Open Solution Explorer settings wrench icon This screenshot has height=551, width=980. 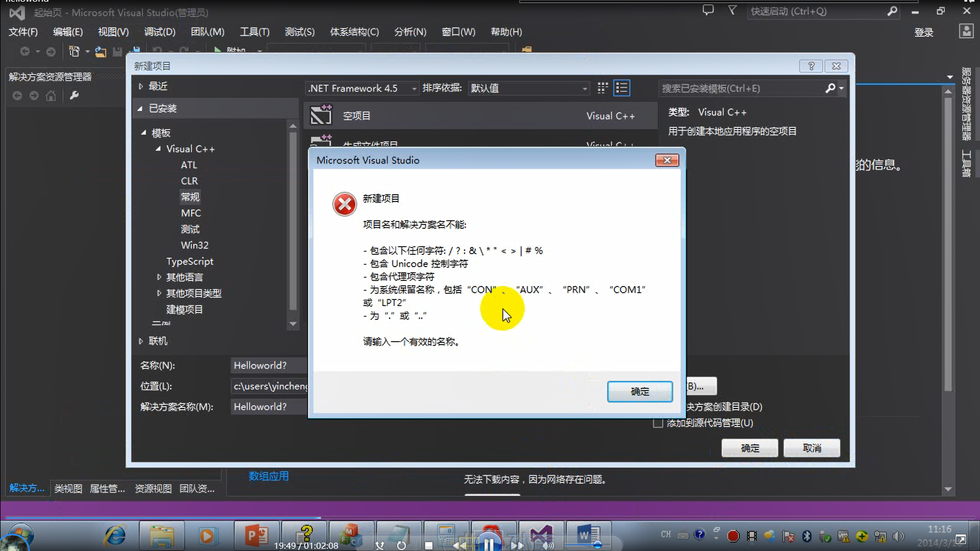click(73, 95)
